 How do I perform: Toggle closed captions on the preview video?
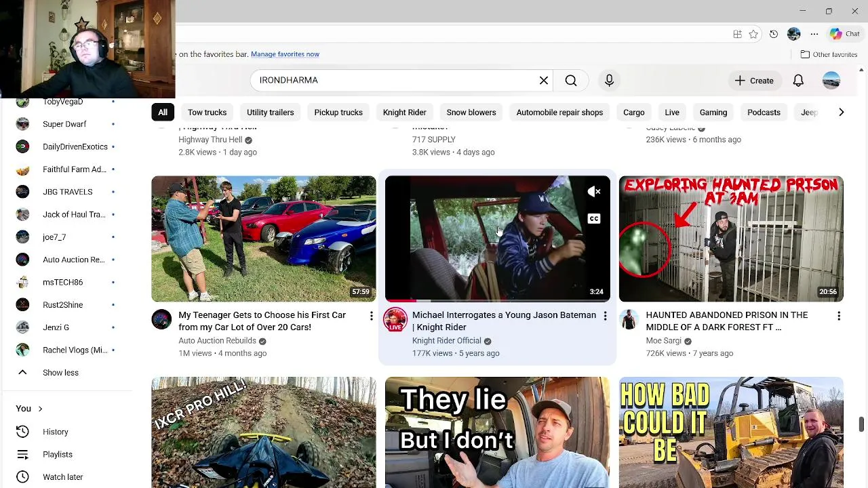[594, 218]
